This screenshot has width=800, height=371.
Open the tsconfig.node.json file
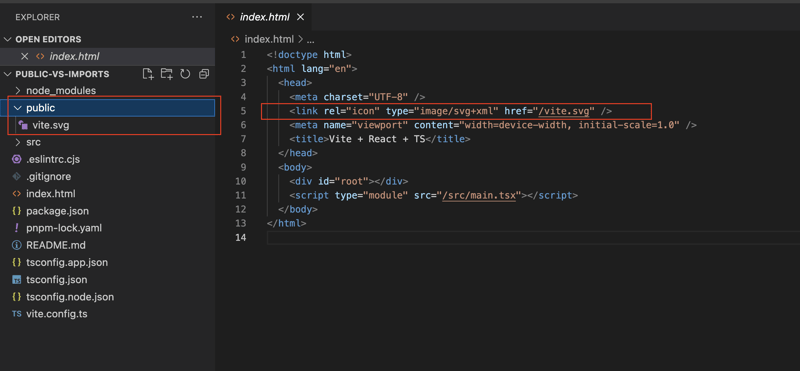(x=70, y=296)
